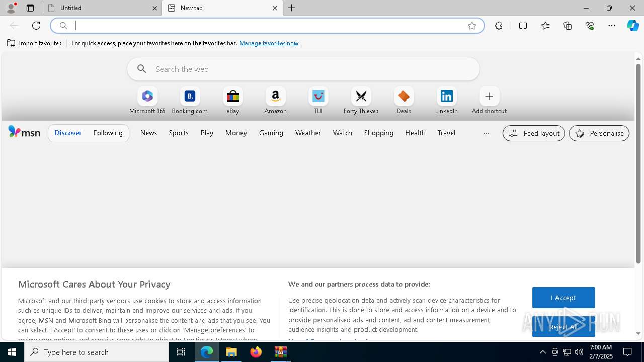Click Reject All on privacy notice
The image size is (644, 362).
(563, 327)
